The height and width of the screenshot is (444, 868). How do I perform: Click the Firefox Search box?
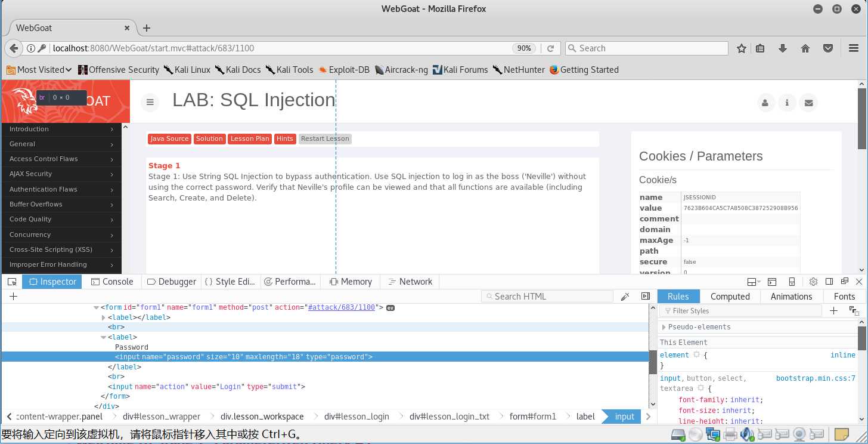[646, 48]
